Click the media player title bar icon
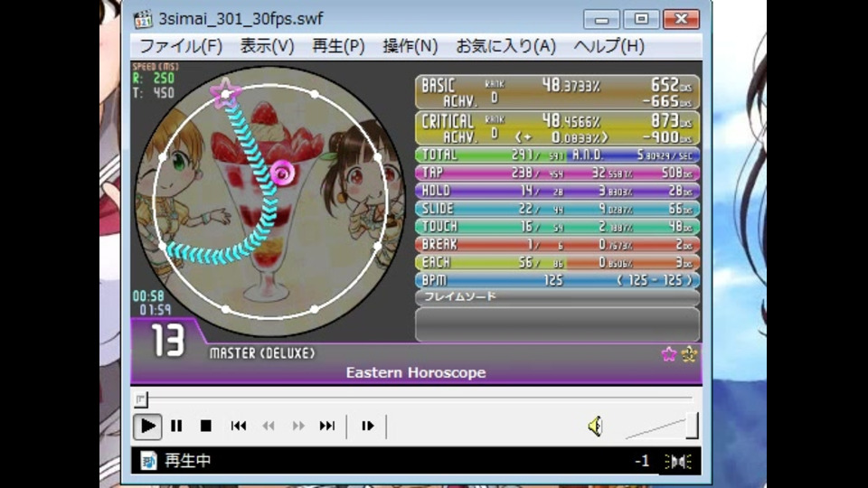868x488 pixels. tap(143, 19)
